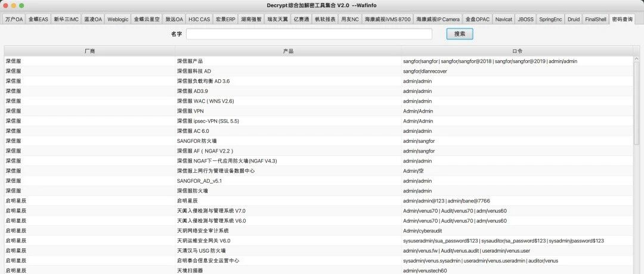Go to the 亿赛通 tab
Image resolution: width=644 pixels, height=274 pixels.
[302, 19]
